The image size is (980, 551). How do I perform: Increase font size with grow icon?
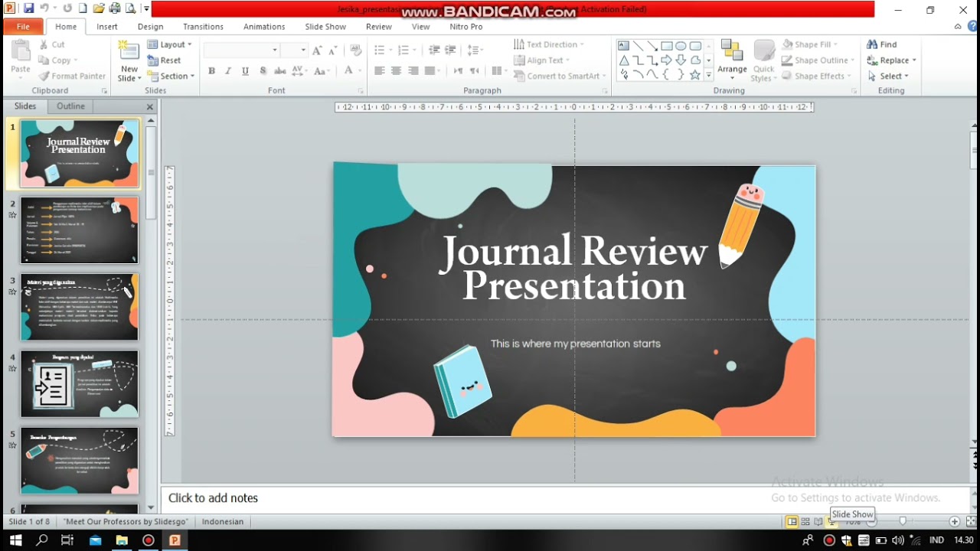coord(318,51)
